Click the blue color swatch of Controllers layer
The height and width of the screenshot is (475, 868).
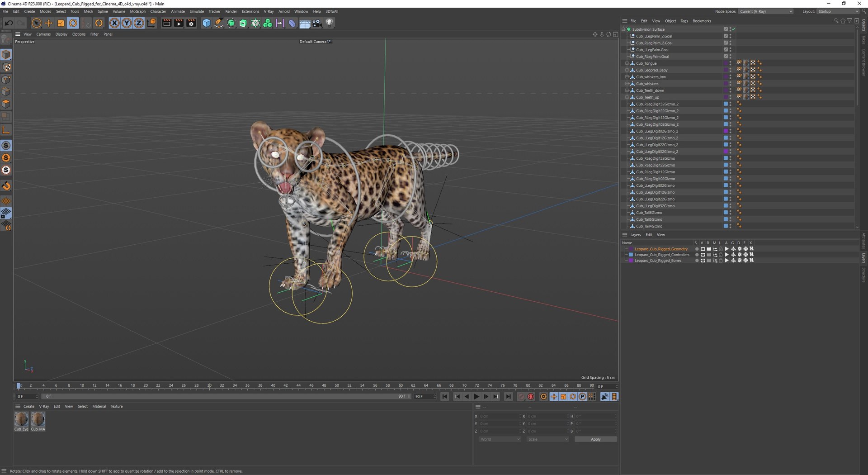(631, 255)
